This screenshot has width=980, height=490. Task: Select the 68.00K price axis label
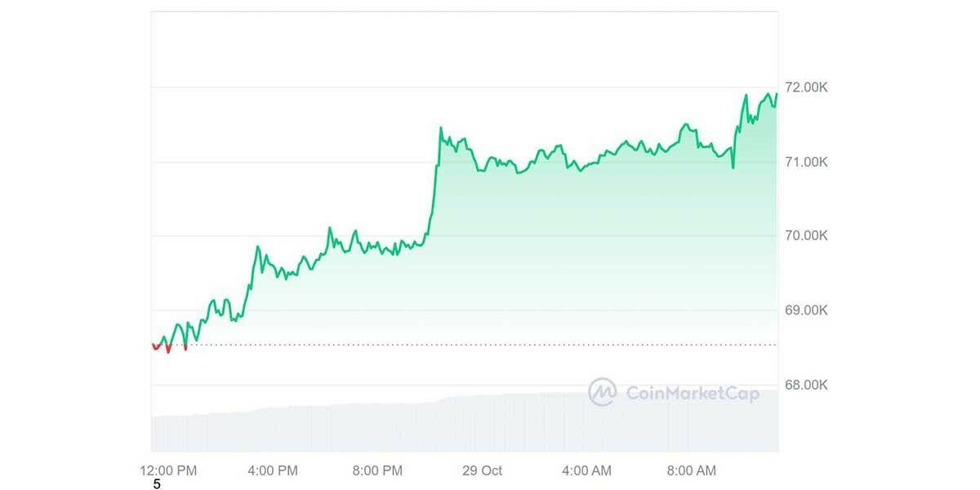[806, 385]
